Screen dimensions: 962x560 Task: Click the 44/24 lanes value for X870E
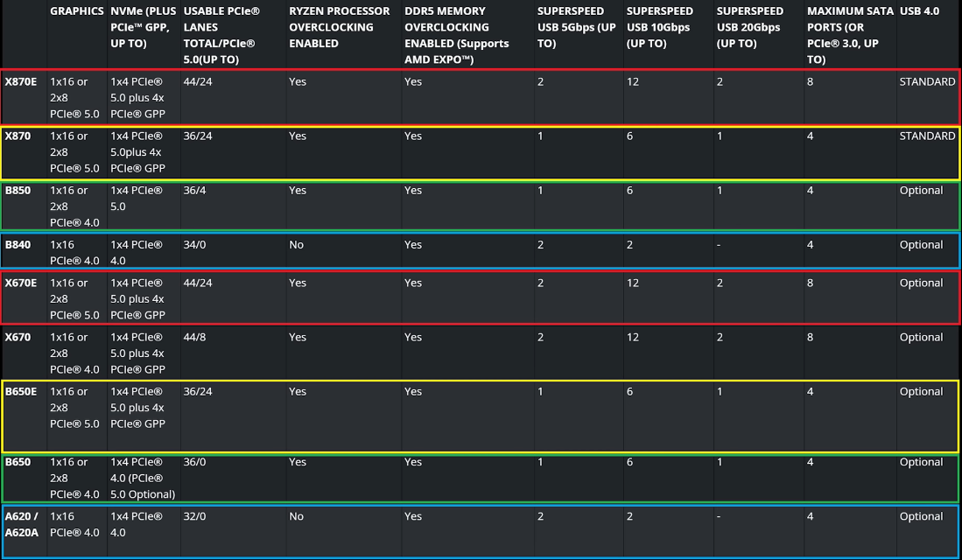coord(198,81)
